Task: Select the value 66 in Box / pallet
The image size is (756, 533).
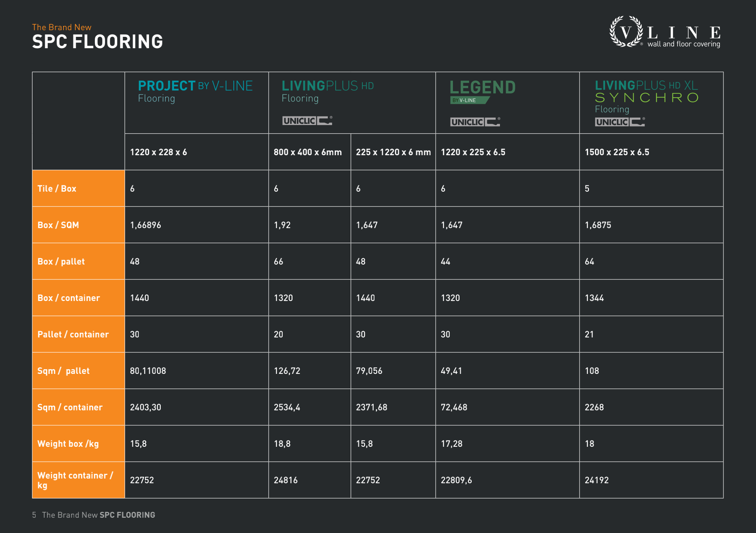Action: point(278,261)
